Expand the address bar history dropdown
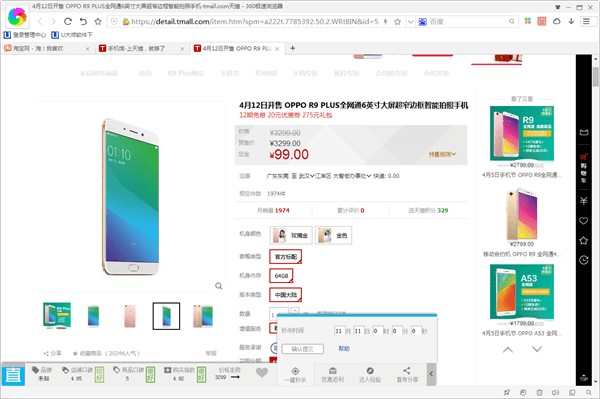This screenshot has width=600, height=399. 410,22
